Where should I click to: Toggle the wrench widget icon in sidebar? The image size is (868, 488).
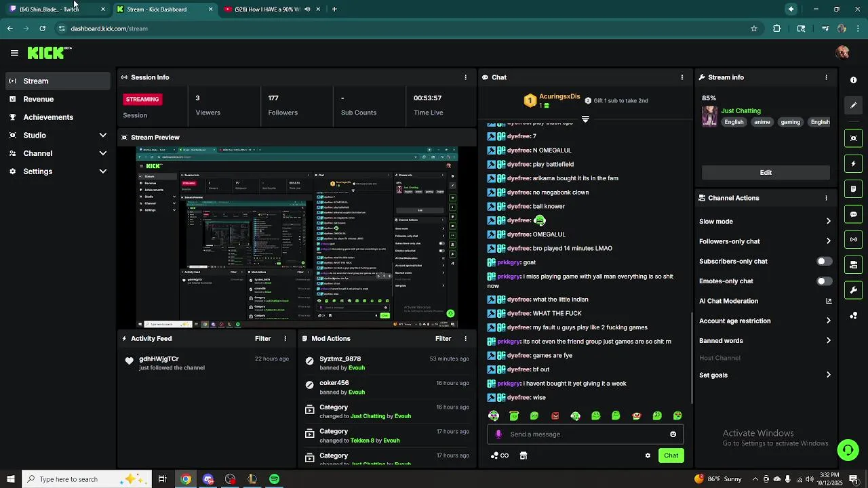[x=853, y=290]
